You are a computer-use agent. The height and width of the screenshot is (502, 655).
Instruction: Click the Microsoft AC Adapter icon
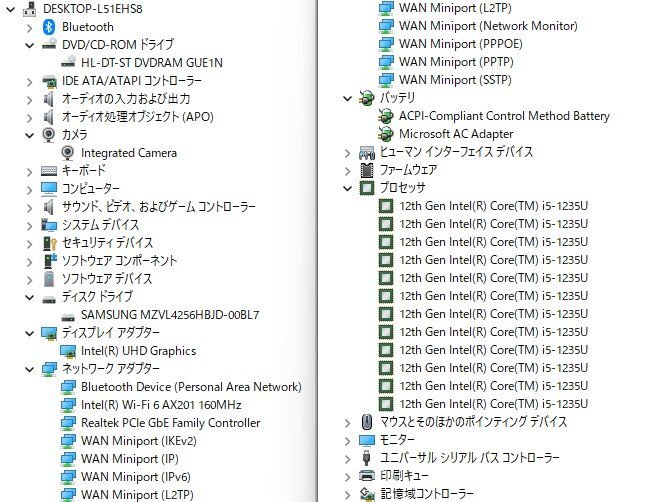click(386, 134)
